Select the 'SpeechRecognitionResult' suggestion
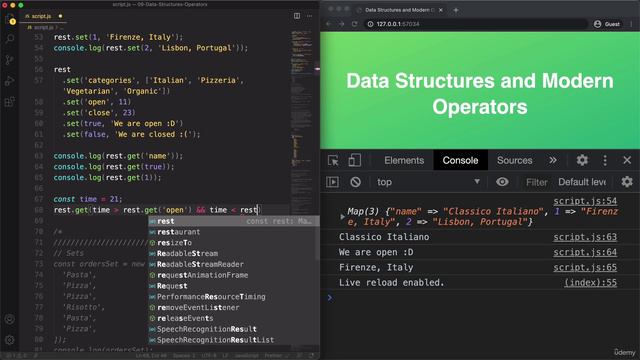Image resolution: width=640 pixels, height=360 pixels. point(233,329)
